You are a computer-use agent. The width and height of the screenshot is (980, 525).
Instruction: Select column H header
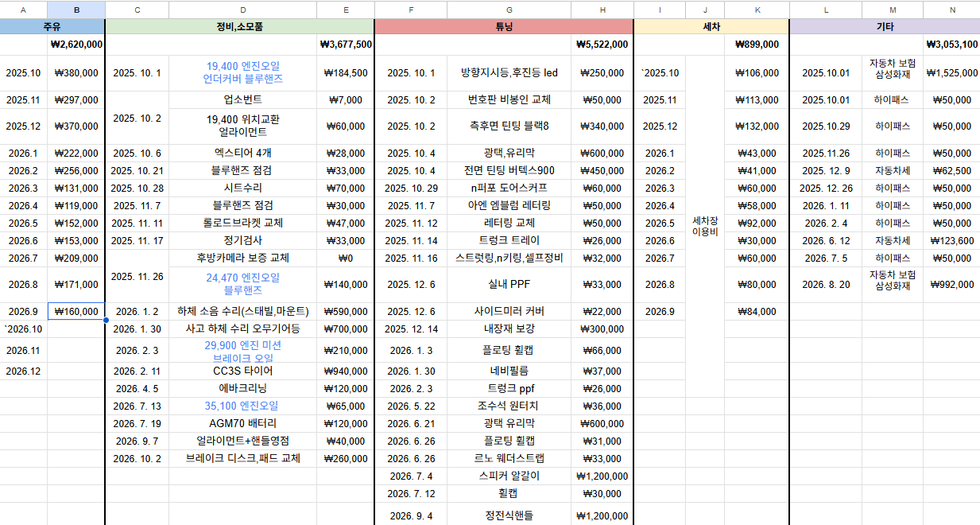tap(602, 10)
